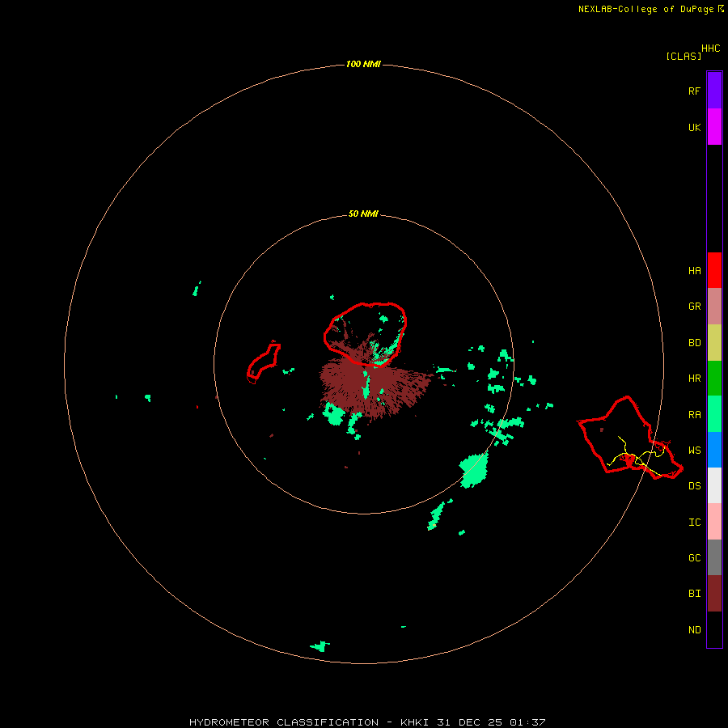
Task: Click the 100 NMI range ring label
Action: click(x=363, y=64)
